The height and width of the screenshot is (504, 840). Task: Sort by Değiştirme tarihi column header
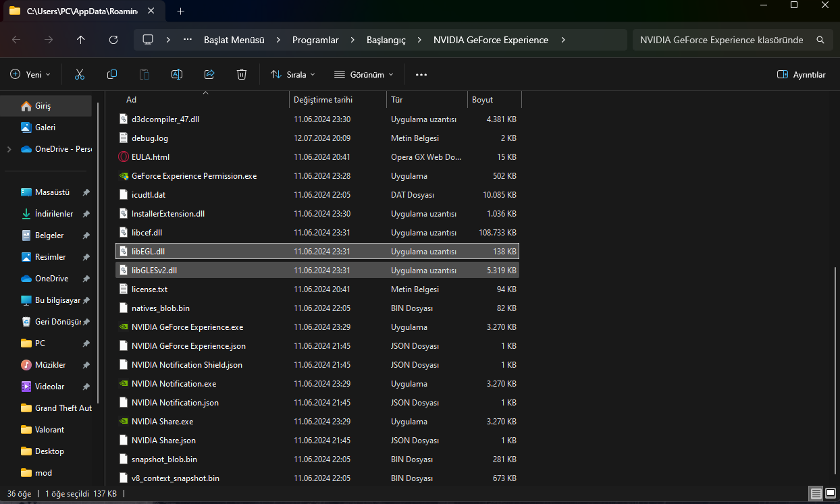323,100
